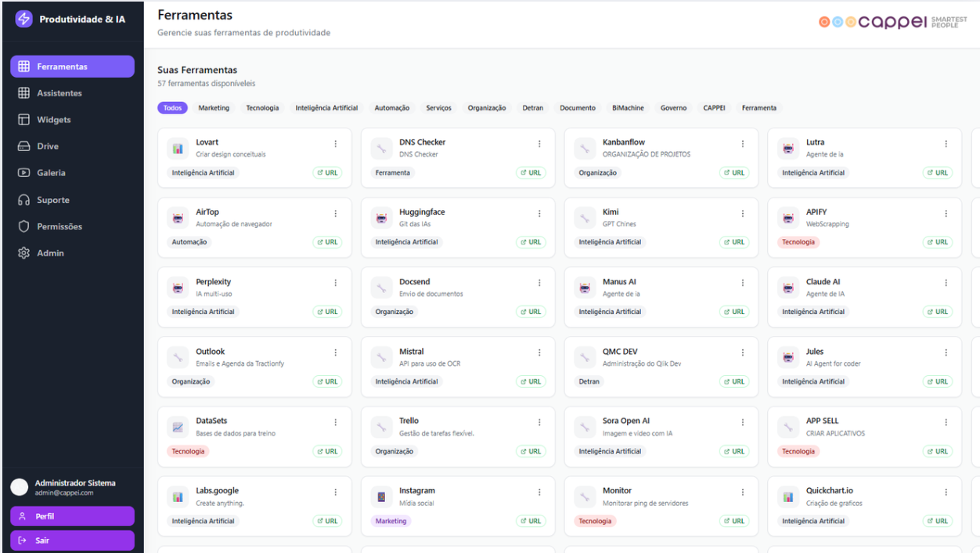980x553 pixels.
Task: Open the Perfil button
Action: [72, 516]
